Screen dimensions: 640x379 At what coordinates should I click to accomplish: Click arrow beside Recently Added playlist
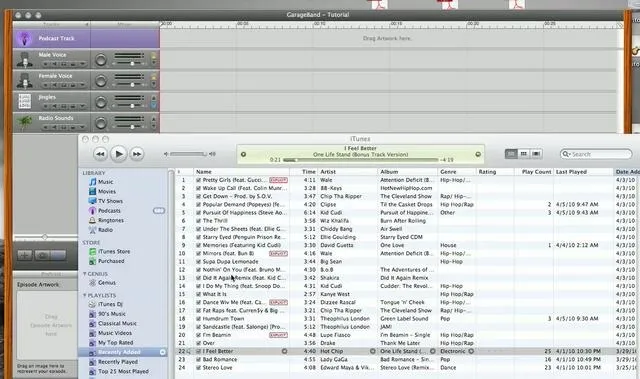pyautogui.click(x=162, y=352)
